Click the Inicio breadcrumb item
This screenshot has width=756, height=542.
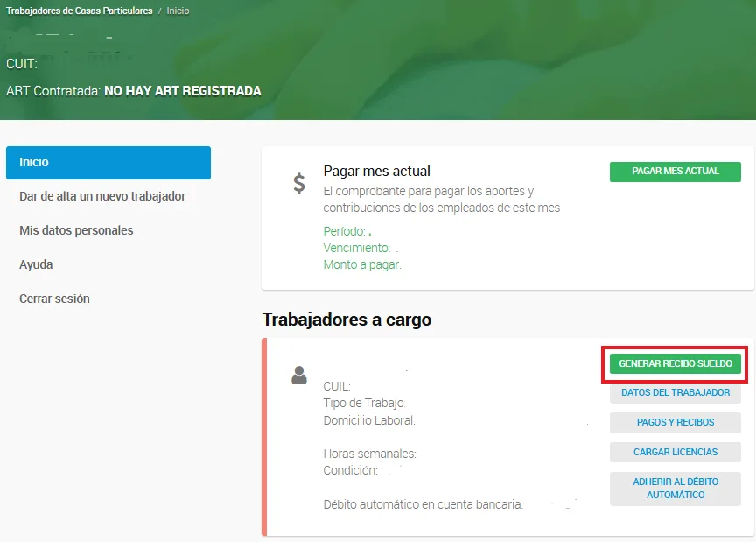pyautogui.click(x=178, y=11)
